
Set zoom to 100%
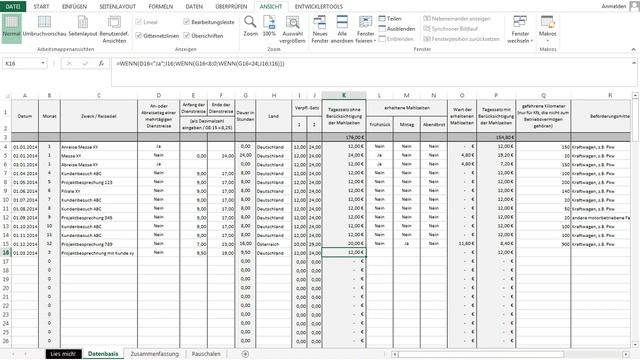[269, 26]
